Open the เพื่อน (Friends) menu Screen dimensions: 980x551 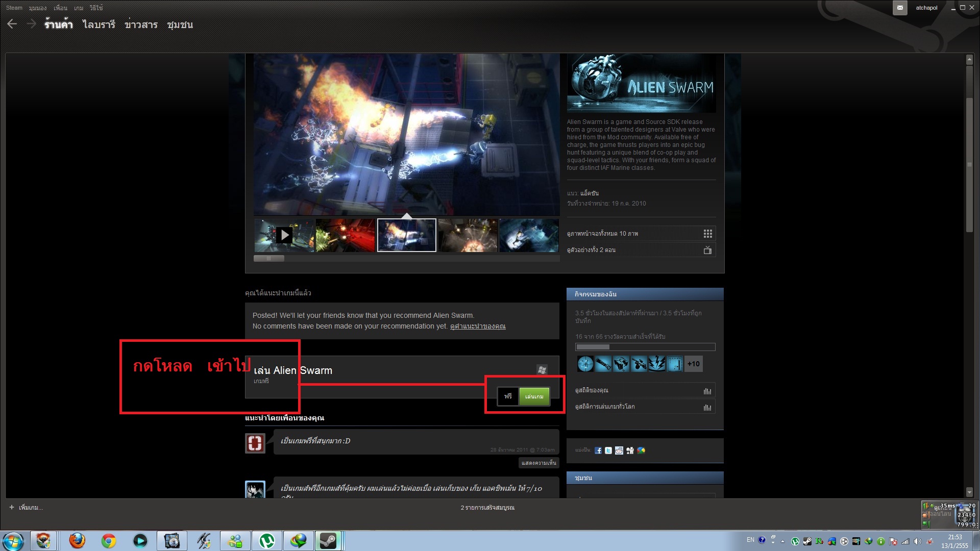point(60,8)
